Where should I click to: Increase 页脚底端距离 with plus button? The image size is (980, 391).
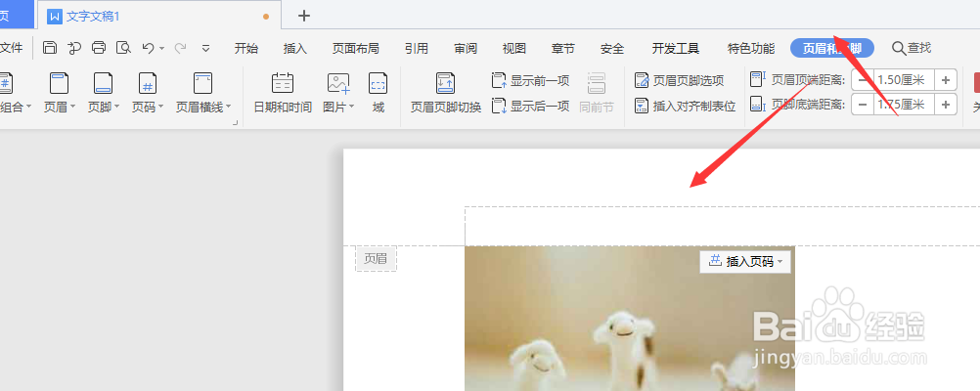pyautogui.click(x=946, y=105)
